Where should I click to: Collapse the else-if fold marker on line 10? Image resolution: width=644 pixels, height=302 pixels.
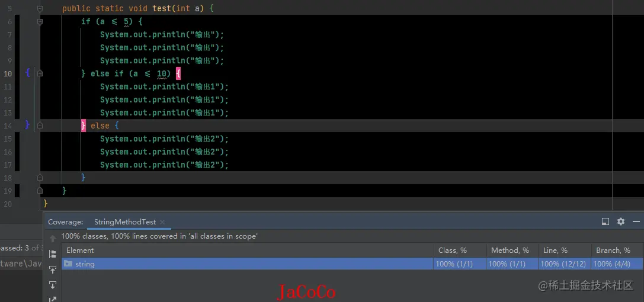pos(40,73)
